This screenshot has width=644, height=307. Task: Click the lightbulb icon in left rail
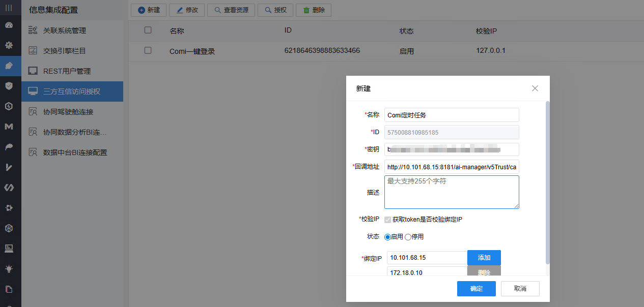[x=9, y=269]
